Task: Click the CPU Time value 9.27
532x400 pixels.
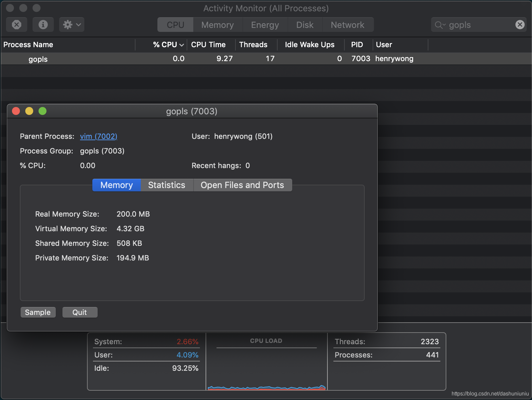Action: click(x=224, y=58)
